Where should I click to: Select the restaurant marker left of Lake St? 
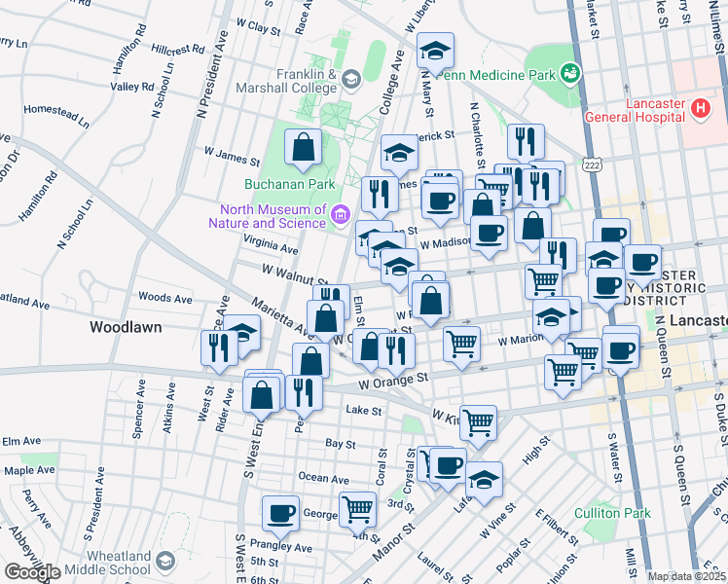point(304,393)
